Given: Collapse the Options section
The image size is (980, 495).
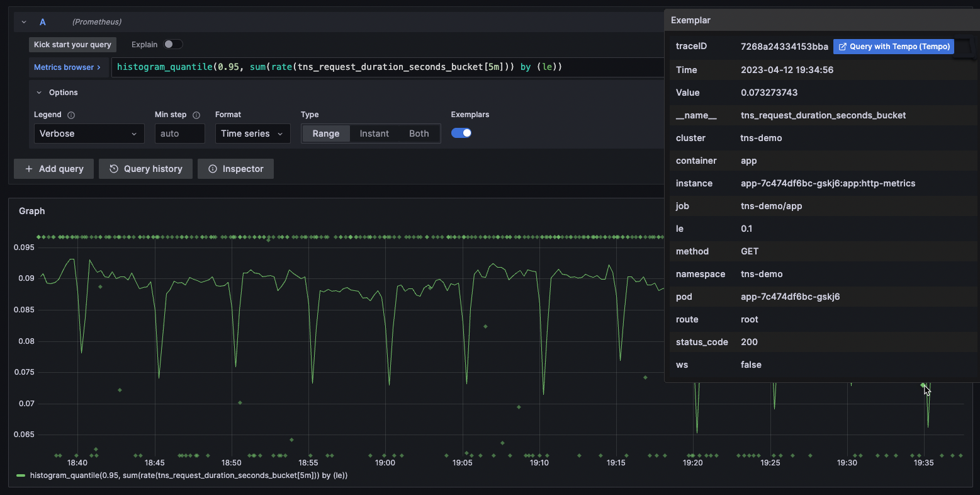Looking at the screenshot, I should pos(39,93).
